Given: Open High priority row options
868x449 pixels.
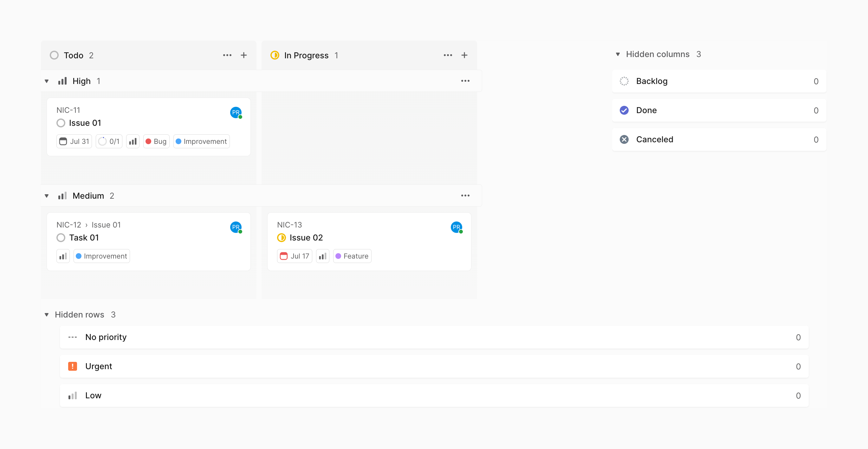Looking at the screenshot, I should (x=465, y=81).
